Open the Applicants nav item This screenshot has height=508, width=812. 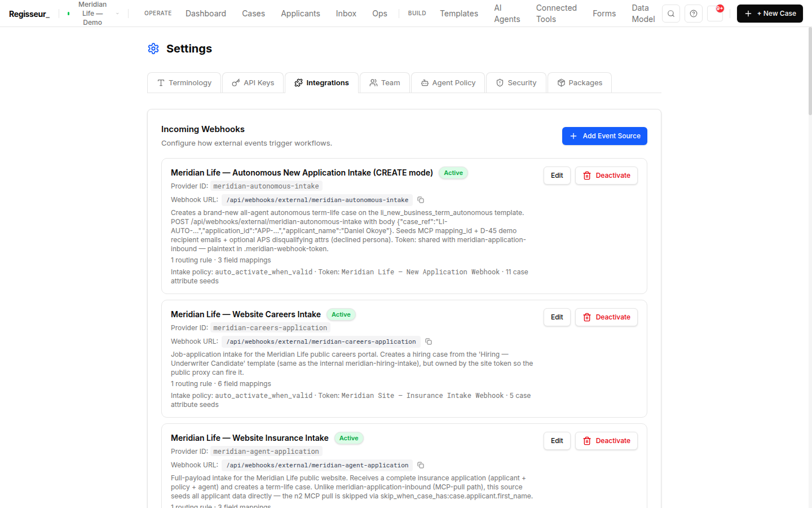coord(301,14)
